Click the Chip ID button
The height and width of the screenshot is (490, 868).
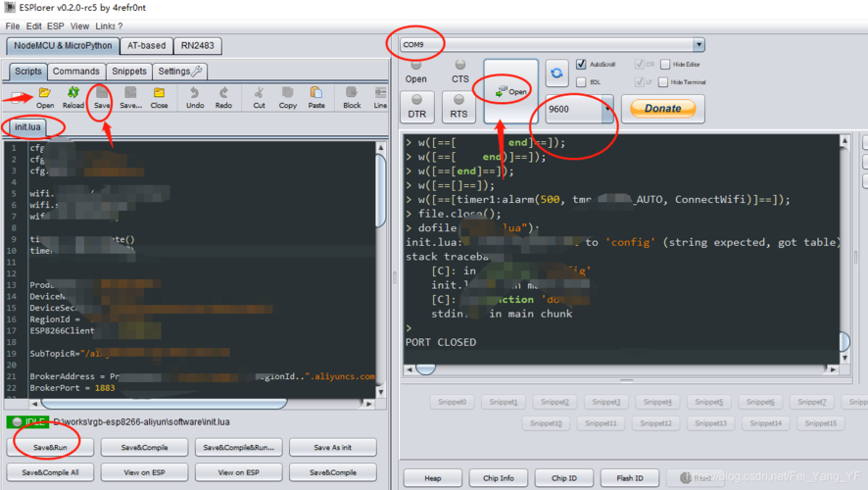(564, 478)
